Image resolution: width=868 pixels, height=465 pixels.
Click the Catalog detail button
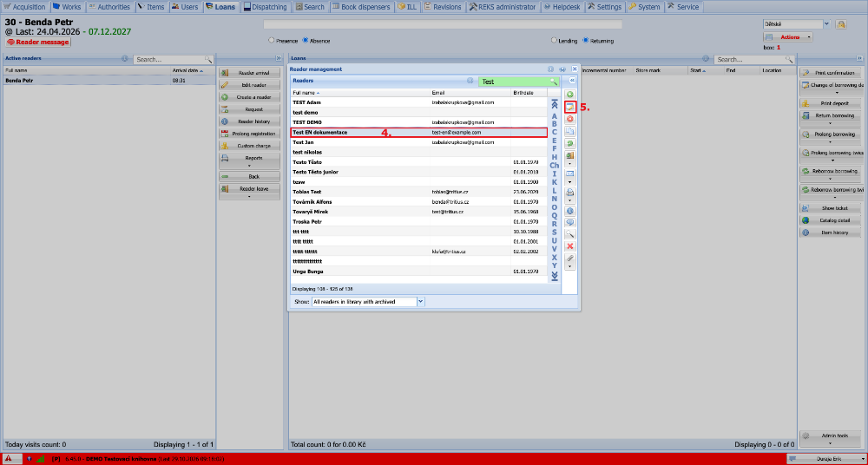pyautogui.click(x=831, y=220)
